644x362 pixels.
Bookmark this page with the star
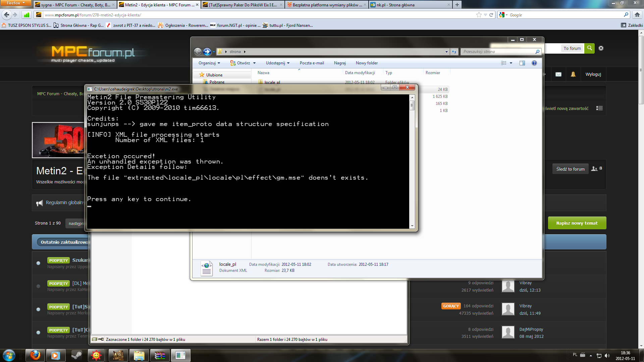tap(479, 15)
